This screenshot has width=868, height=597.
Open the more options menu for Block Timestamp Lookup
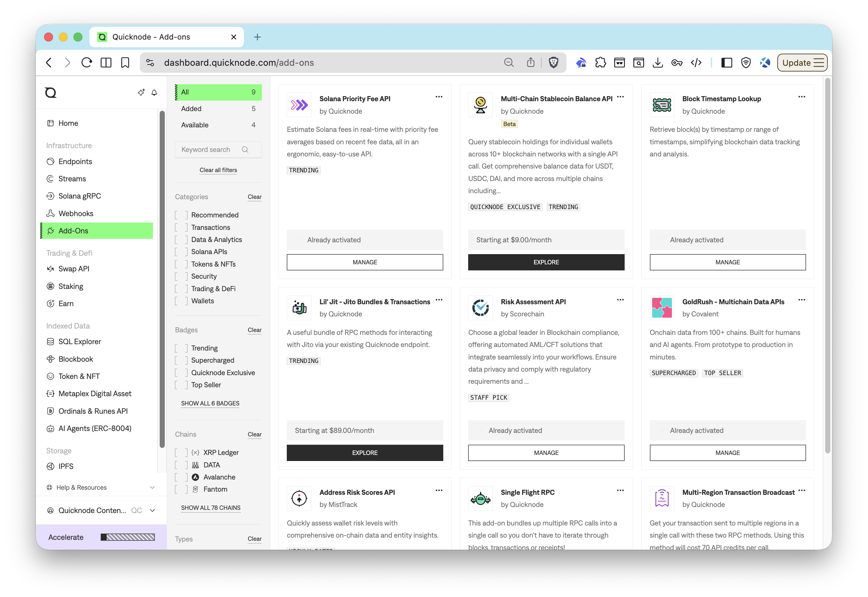802,96
